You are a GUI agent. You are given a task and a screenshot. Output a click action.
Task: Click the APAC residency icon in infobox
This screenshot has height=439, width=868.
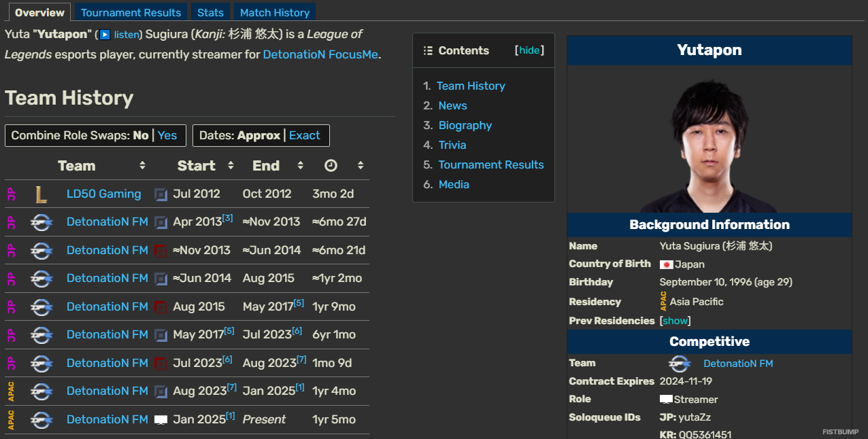tap(663, 301)
